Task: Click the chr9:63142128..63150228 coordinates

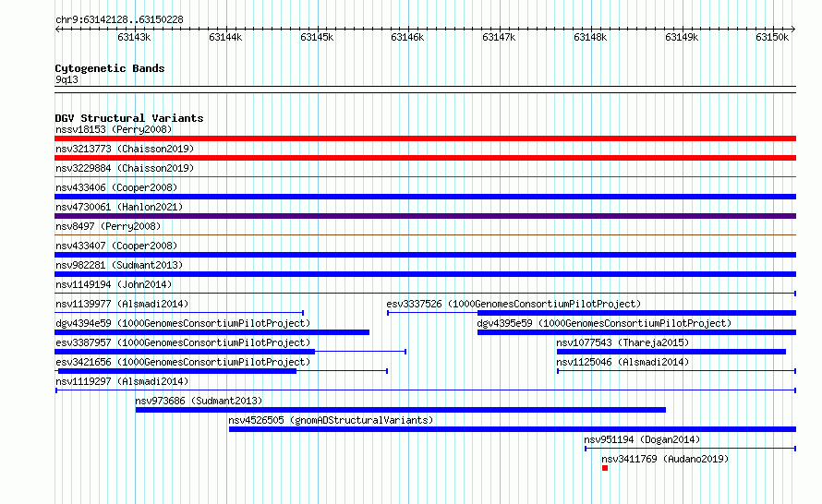Action: [x=119, y=19]
